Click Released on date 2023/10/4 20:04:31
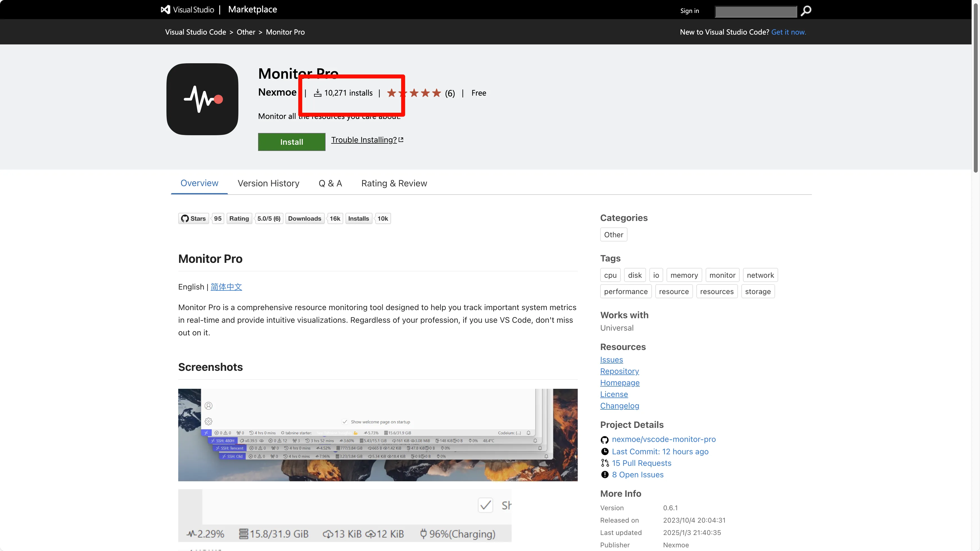Image resolution: width=980 pixels, height=551 pixels. pos(694,520)
